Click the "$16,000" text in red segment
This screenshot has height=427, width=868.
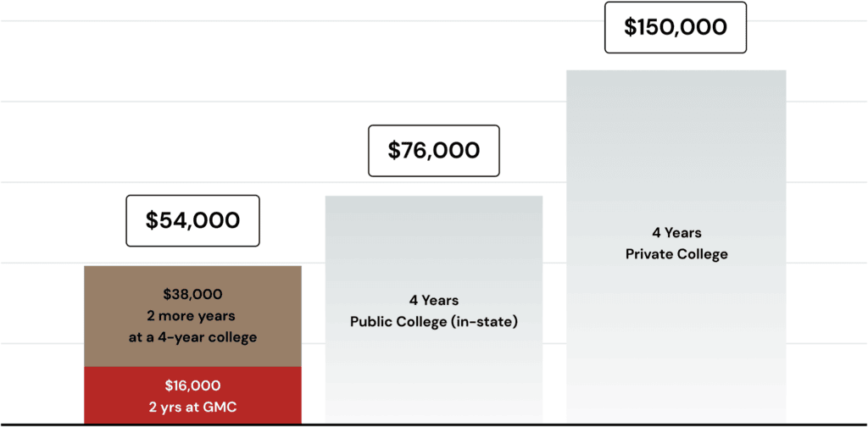pyautogui.click(x=192, y=385)
